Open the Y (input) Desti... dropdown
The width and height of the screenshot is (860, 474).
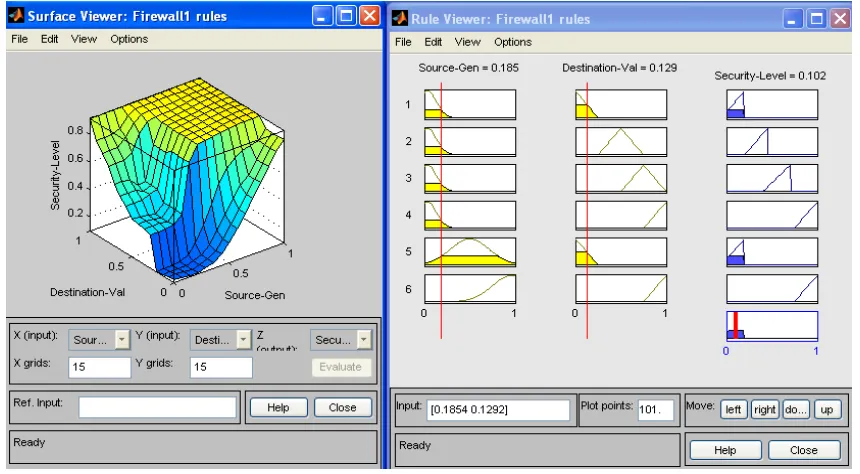(x=221, y=340)
